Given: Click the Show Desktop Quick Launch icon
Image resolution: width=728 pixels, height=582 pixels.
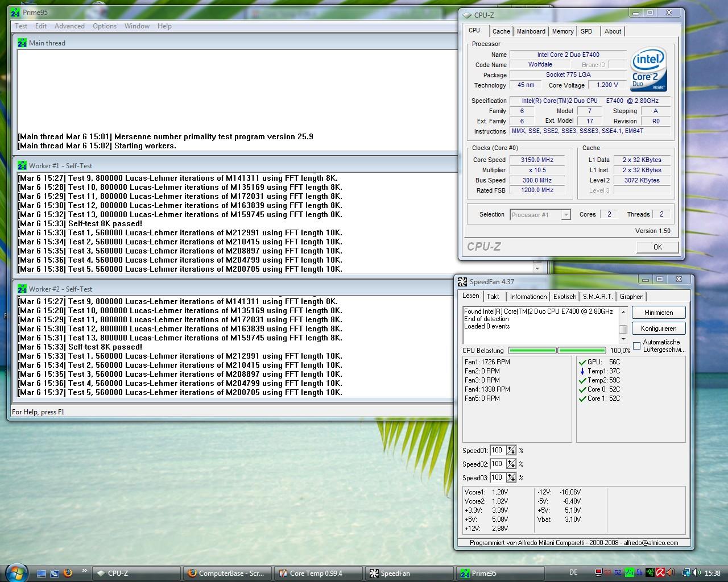Looking at the screenshot, I should 41,573.
